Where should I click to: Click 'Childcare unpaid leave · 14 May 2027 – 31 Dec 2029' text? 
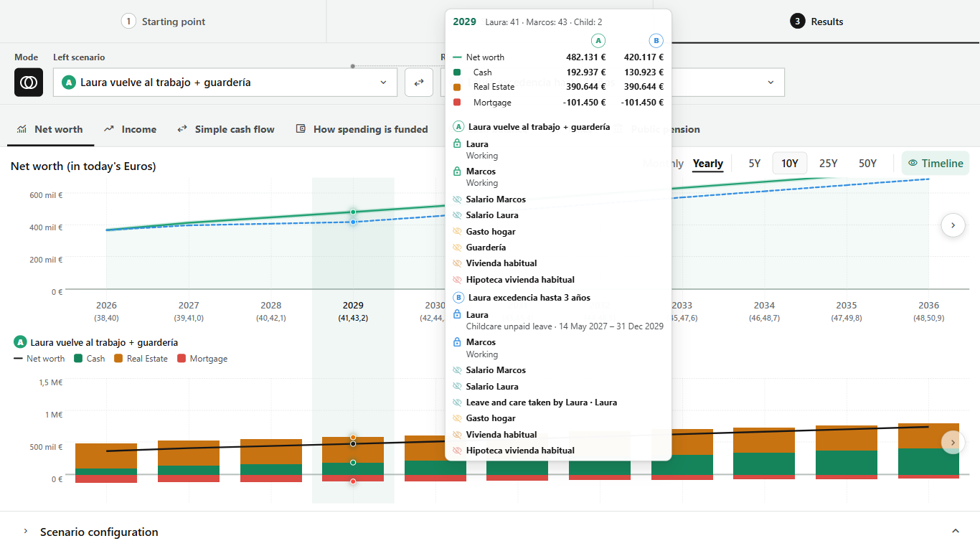565,326
